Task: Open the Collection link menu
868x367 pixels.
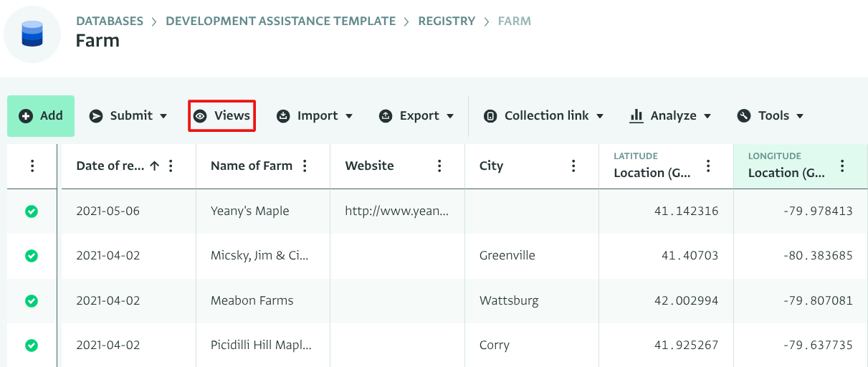Action: click(543, 116)
